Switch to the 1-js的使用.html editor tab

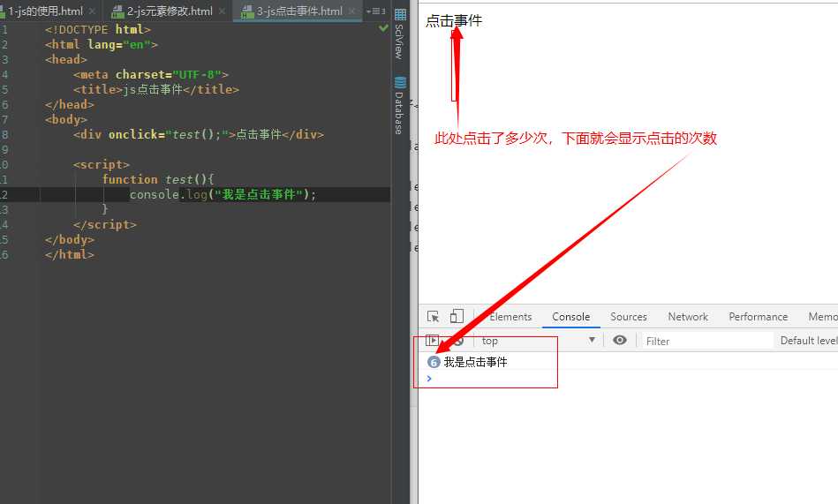click(x=44, y=11)
